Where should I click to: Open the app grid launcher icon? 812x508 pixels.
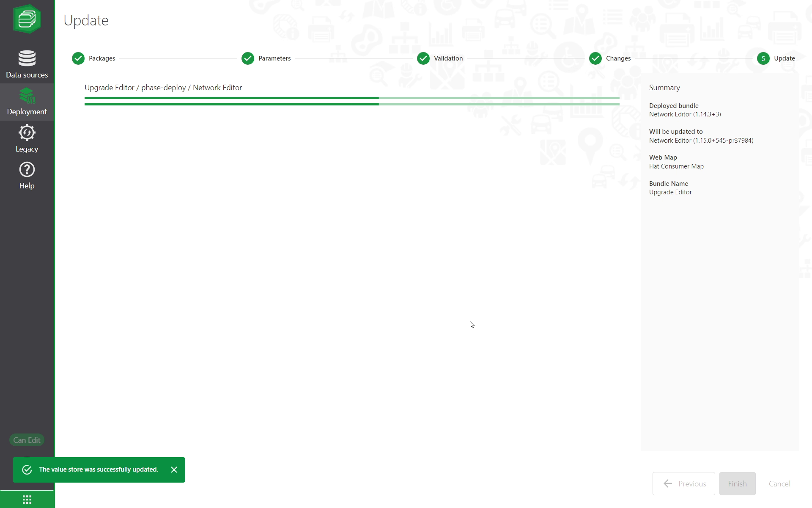[27, 500]
